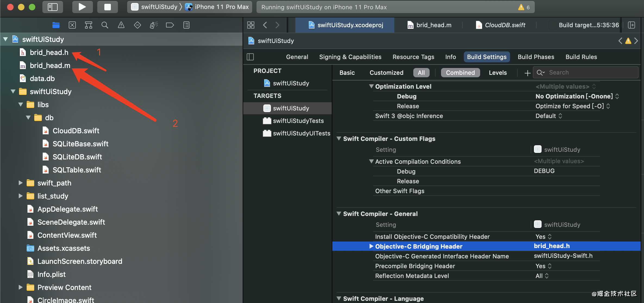Viewport: 644px width, 303px height.
Task: Change Reflection Metadata Level value
Action: [x=542, y=276]
